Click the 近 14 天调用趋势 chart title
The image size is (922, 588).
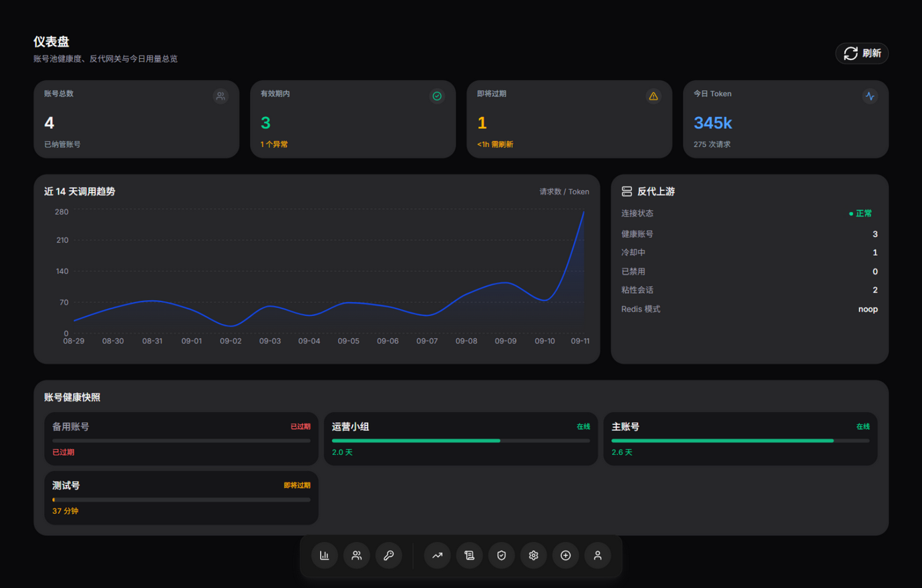tap(80, 192)
